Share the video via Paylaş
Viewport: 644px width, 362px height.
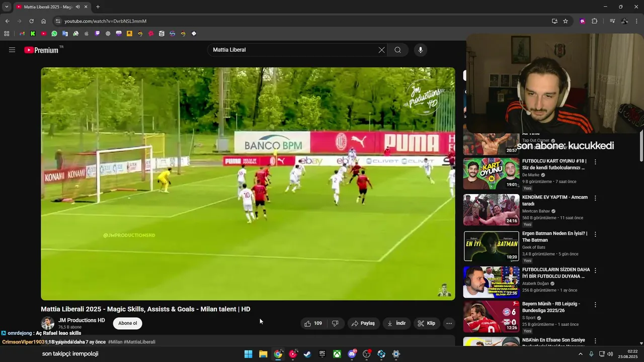point(363,323)
